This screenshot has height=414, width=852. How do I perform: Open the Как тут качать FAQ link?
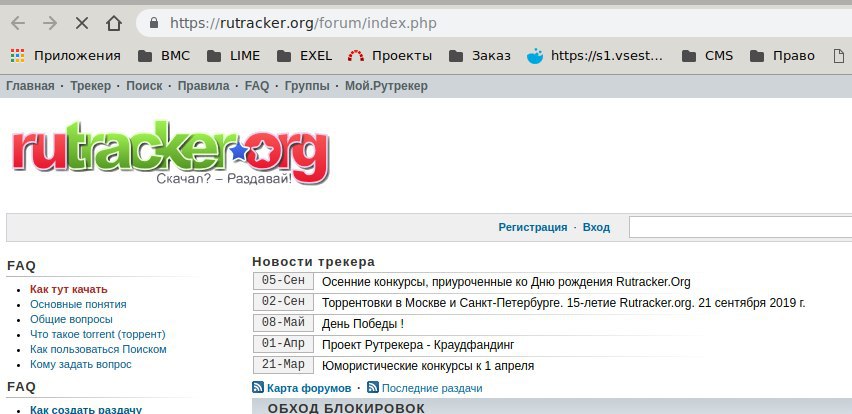[x=68, y=289]
